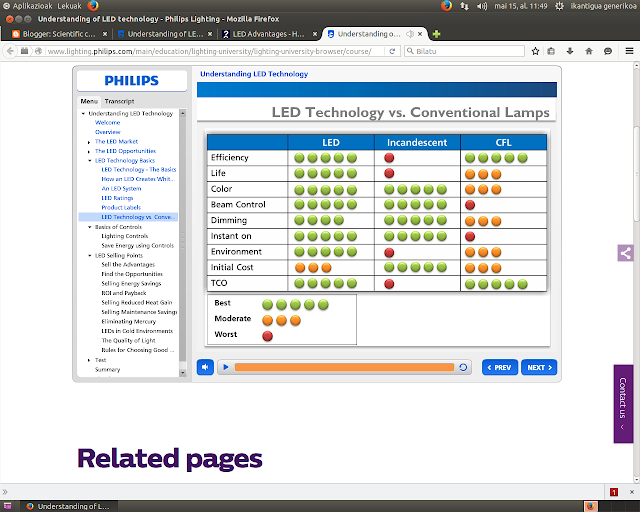The image size is (640, 512).
Task: Click the Firefox icon in the bottom right of the taskbar
Action: tap(590, 506)
